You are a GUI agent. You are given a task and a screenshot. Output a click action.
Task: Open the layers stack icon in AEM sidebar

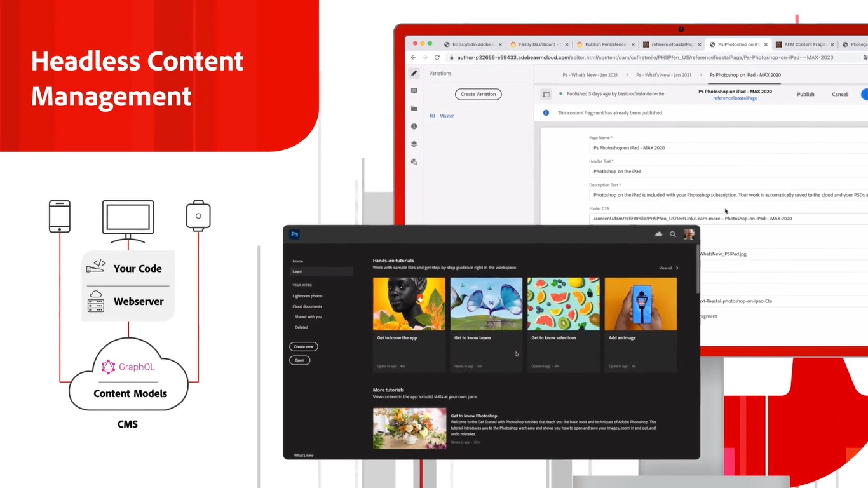coord(414,144)
